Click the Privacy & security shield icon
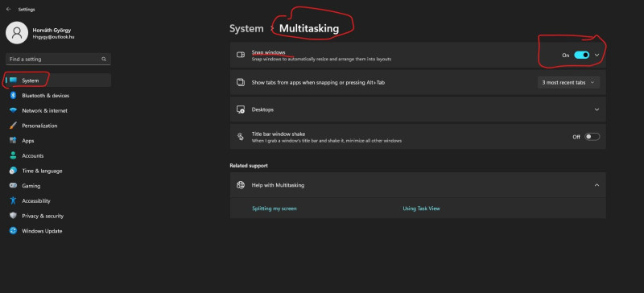 [x=13, y=216]
